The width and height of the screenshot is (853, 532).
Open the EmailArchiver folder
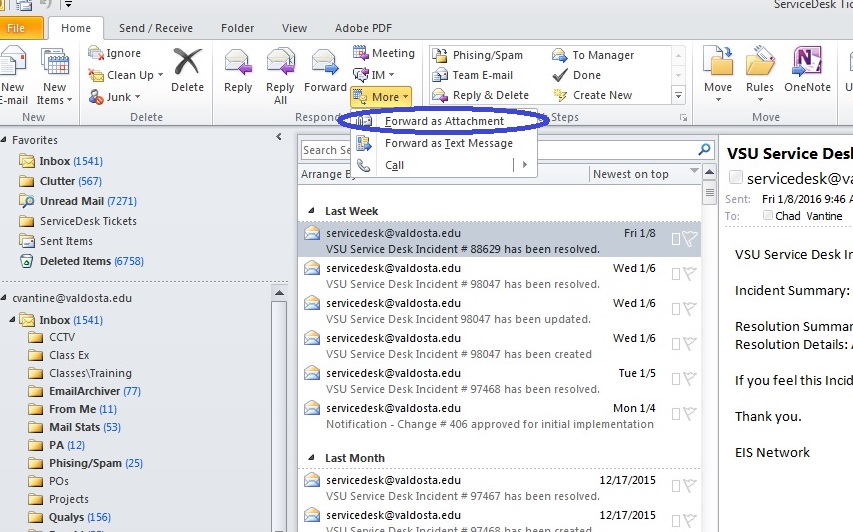point(84,391)
